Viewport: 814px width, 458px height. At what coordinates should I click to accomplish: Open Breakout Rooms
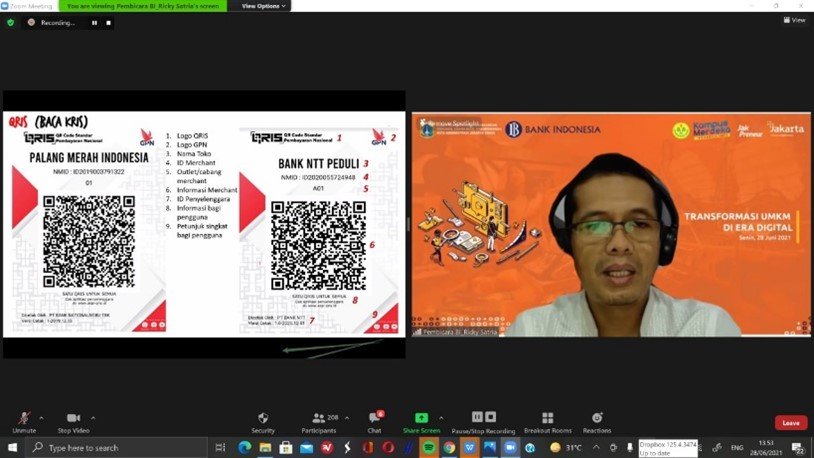pos(548,422)
